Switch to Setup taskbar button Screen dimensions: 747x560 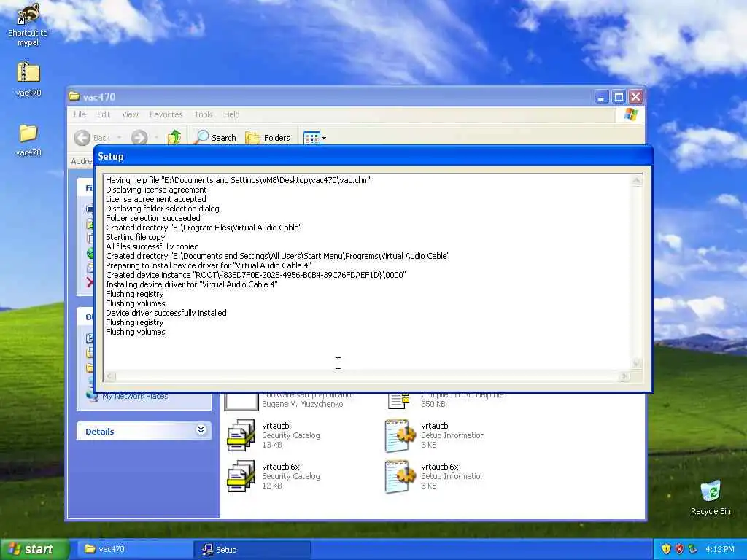coord(252,550)
